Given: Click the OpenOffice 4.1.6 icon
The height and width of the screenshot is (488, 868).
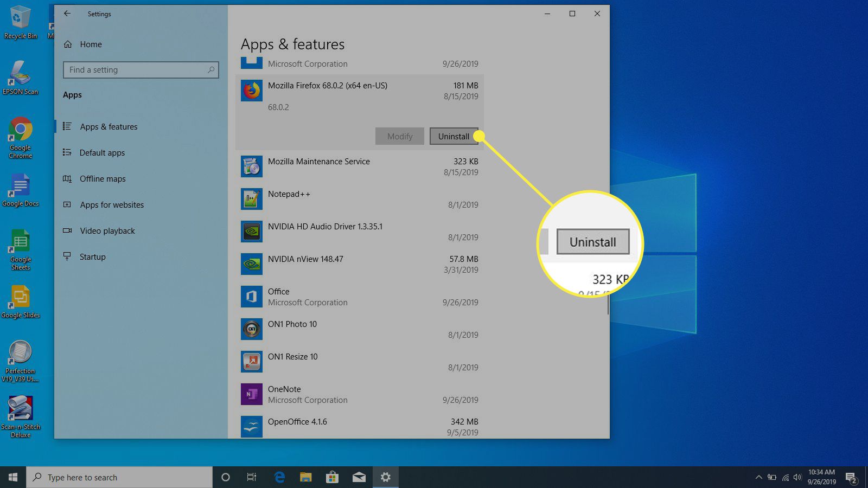Looking at the screenshot, I should 252,427.
